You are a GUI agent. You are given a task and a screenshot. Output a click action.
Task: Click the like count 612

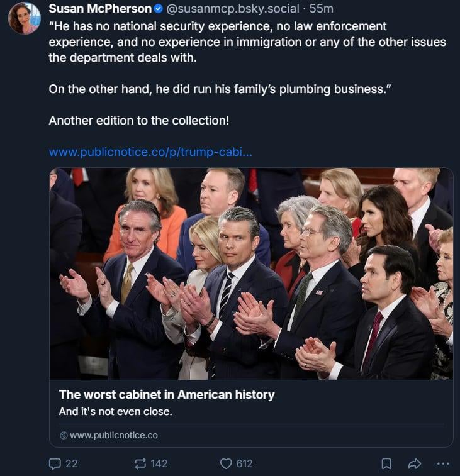tap(244, 463)
